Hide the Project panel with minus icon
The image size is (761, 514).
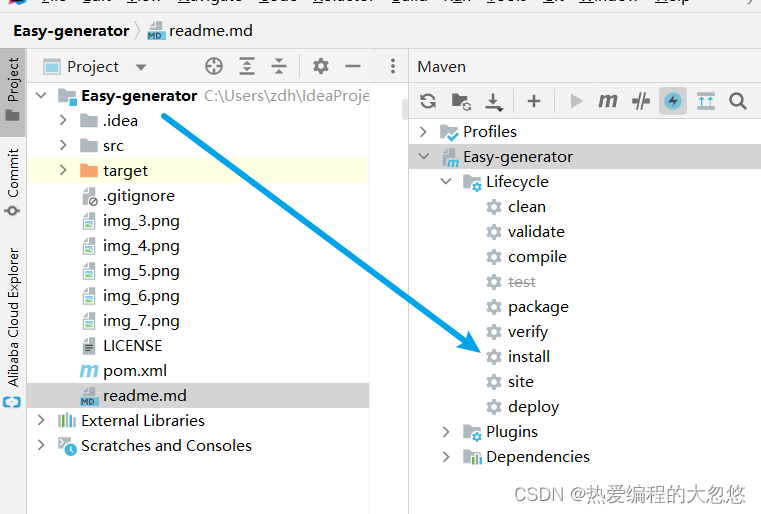pos(353,66)
